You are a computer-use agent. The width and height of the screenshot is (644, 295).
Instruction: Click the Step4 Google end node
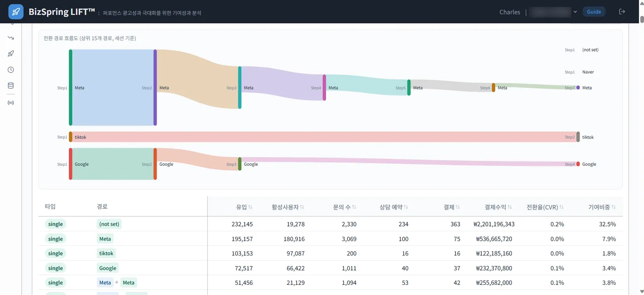point(578,164)
